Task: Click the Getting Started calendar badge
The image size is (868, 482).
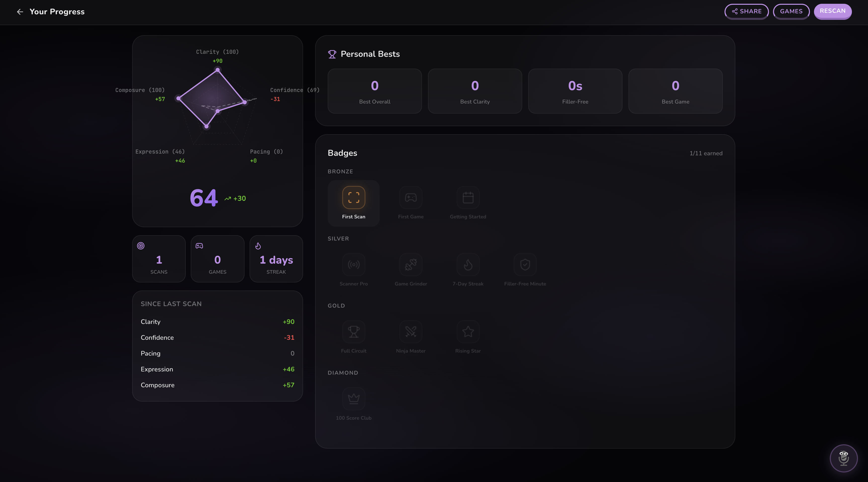Action: (468, 198)
